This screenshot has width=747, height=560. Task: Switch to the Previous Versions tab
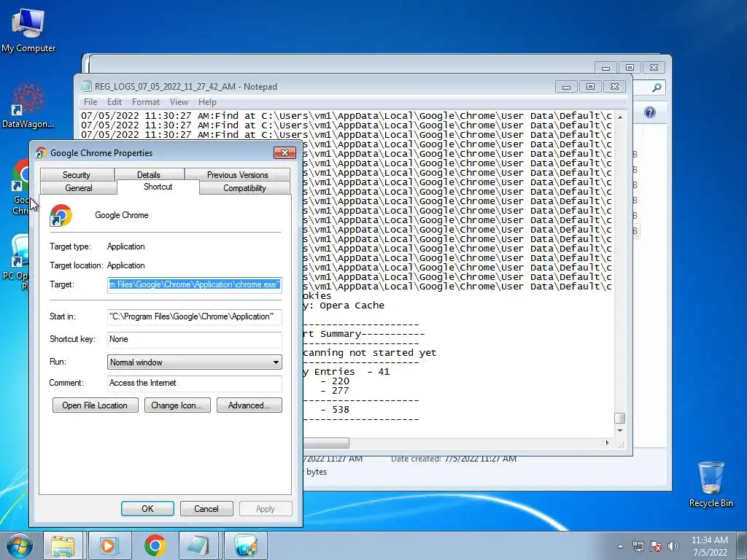click(237, 175)
